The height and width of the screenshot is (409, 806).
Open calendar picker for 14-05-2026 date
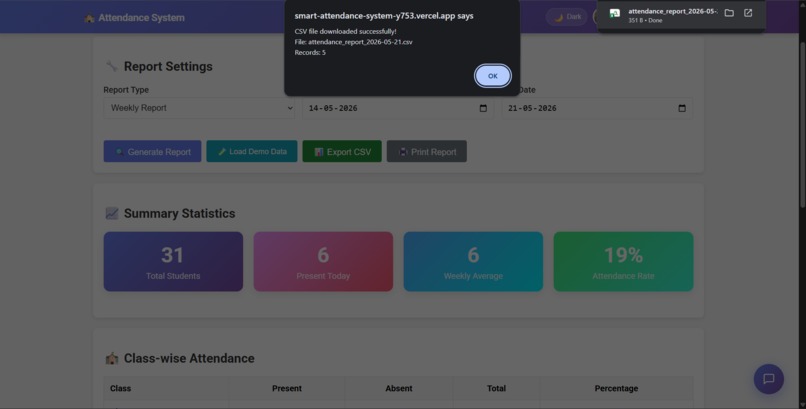pyautogui.click(x=483, y=108)
